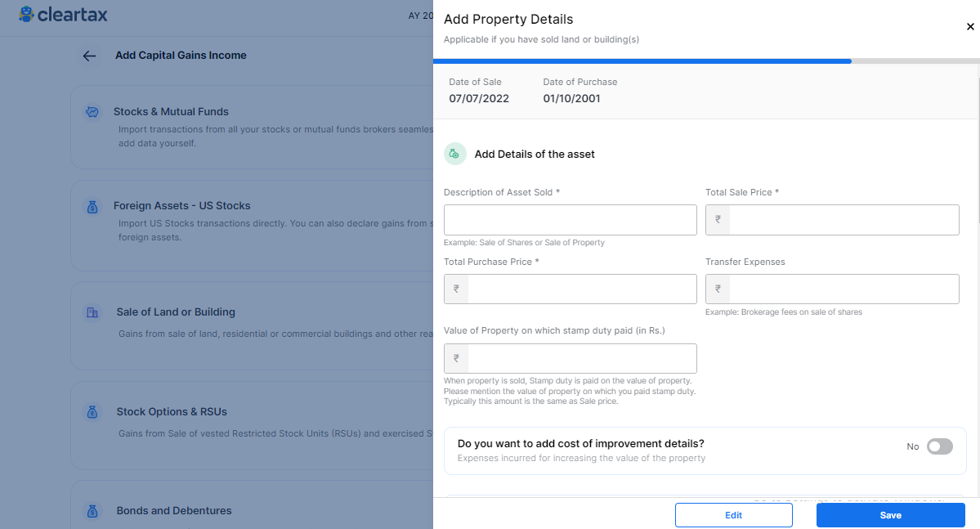Click 'Expenses incurred for increasing the value' text
Image resolution: width=980 pixels, height=529 pixels.
click(581, 459)
